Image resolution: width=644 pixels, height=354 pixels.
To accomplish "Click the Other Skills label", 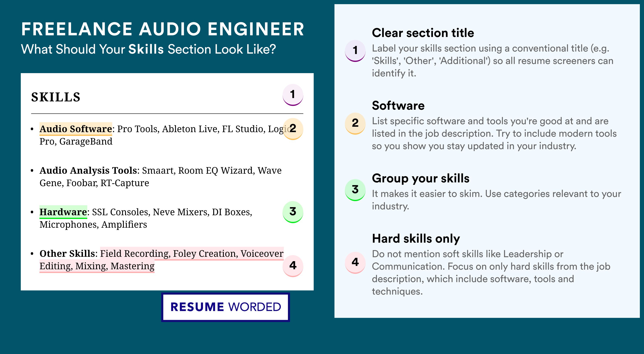I will pos(67,253).
